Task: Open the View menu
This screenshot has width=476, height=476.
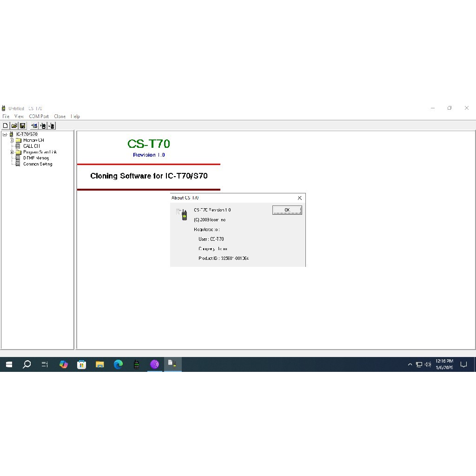Action: 19,116
